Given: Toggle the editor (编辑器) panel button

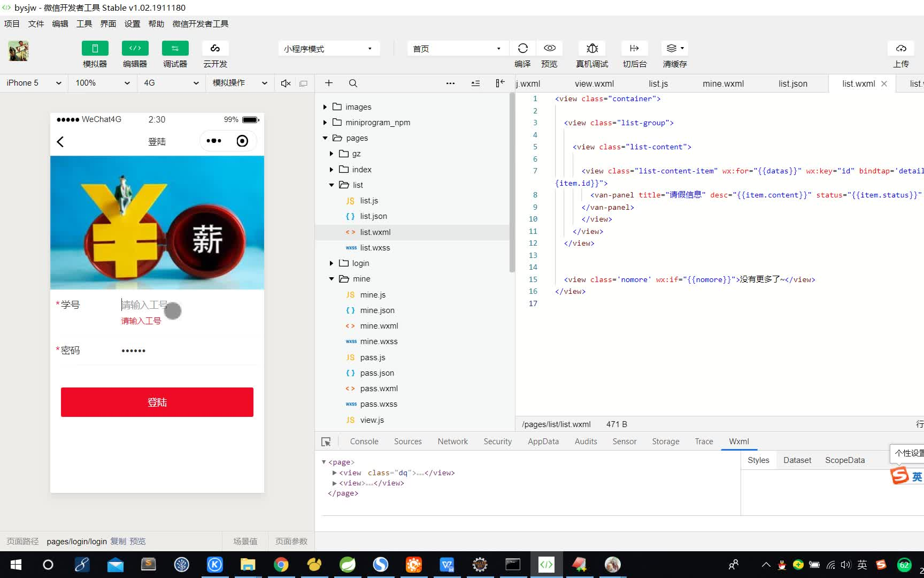Looking at the screenshot, I should coord(135,48).
